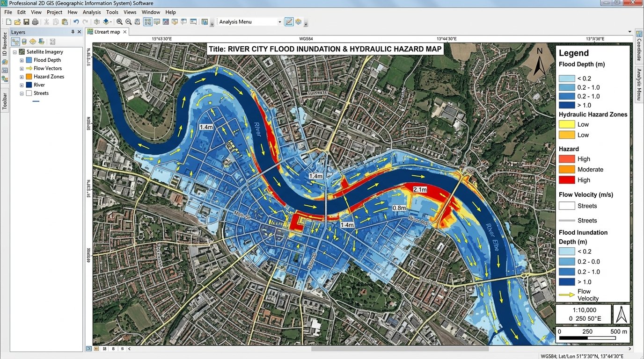Click the Redo arrow icon

coord(85,22)
